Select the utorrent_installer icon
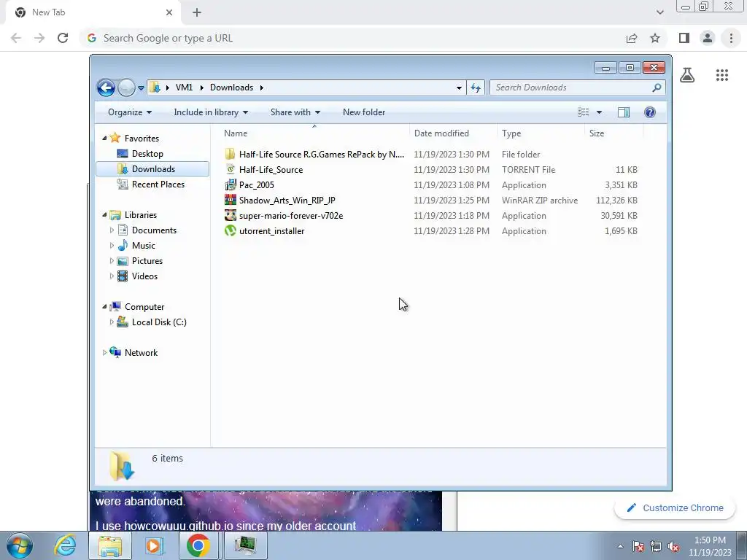The height and width of the screenshot is (560, 747). point(230,231)
